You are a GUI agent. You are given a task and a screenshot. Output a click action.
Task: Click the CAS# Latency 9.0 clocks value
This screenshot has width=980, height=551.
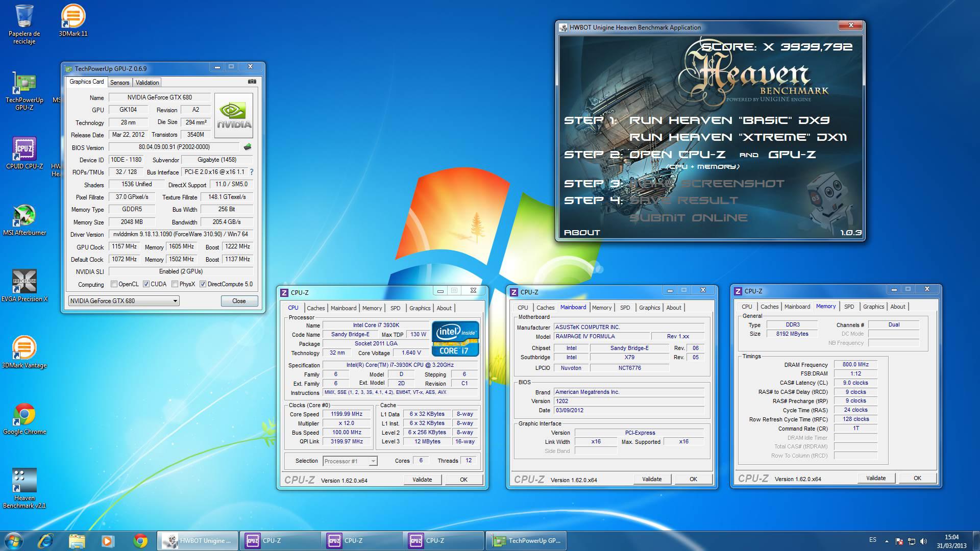pos(856,383)
